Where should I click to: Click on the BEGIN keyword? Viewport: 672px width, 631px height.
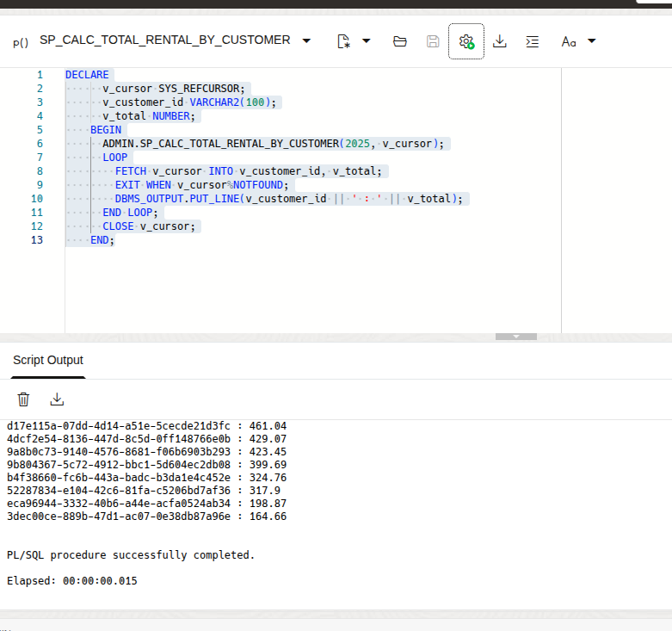pyautogui.click(x=106, y=130)
